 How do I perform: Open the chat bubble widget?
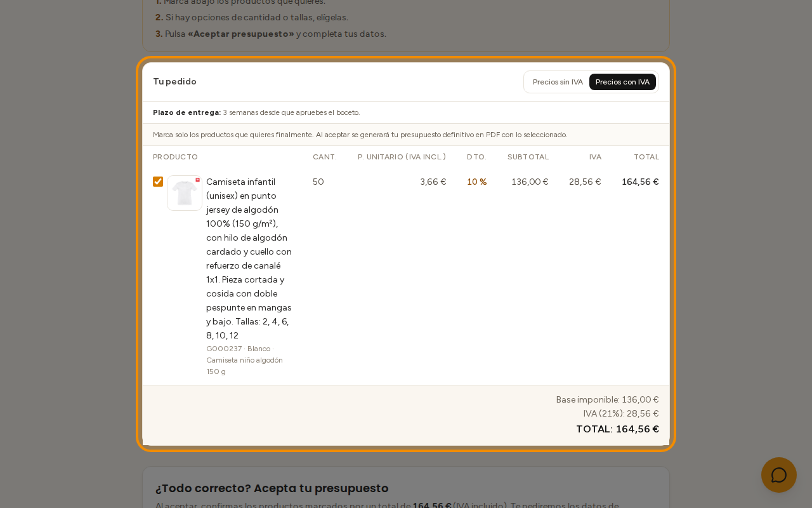point(779,475)
